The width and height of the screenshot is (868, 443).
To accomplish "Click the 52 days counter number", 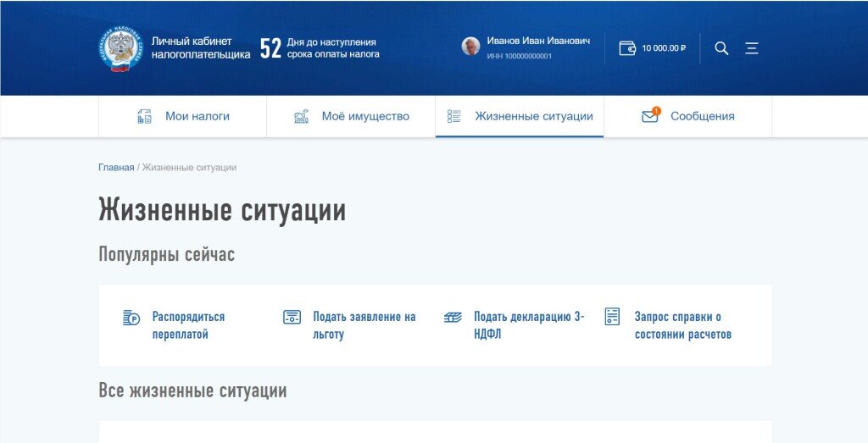I will [x=270, y=48].
